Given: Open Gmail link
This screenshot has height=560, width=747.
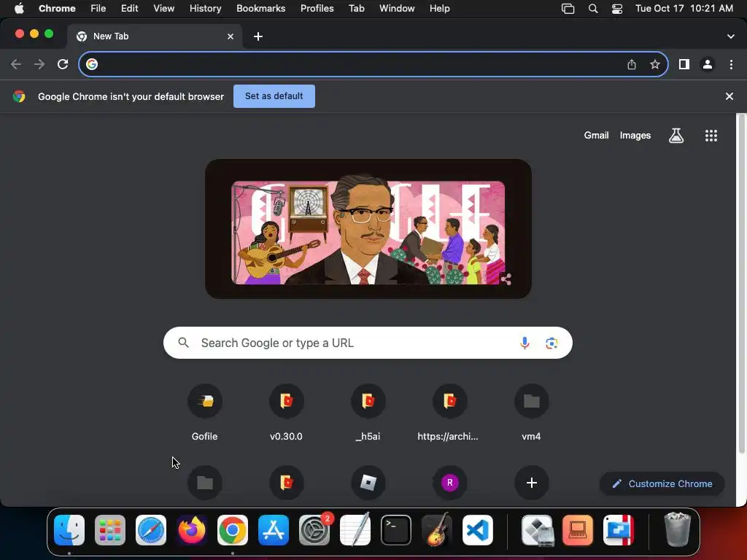Looking at the screenshot, I should tap(597, 135).
